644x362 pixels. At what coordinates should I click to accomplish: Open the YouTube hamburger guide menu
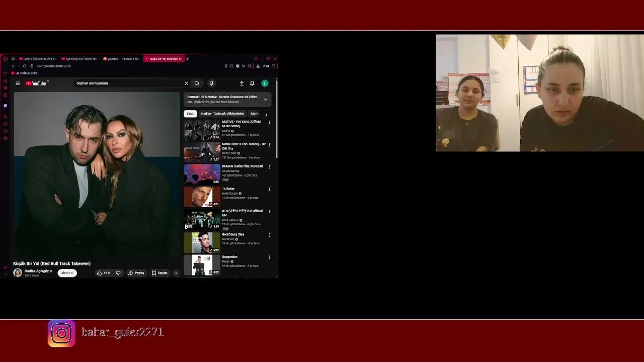(18, 83)
